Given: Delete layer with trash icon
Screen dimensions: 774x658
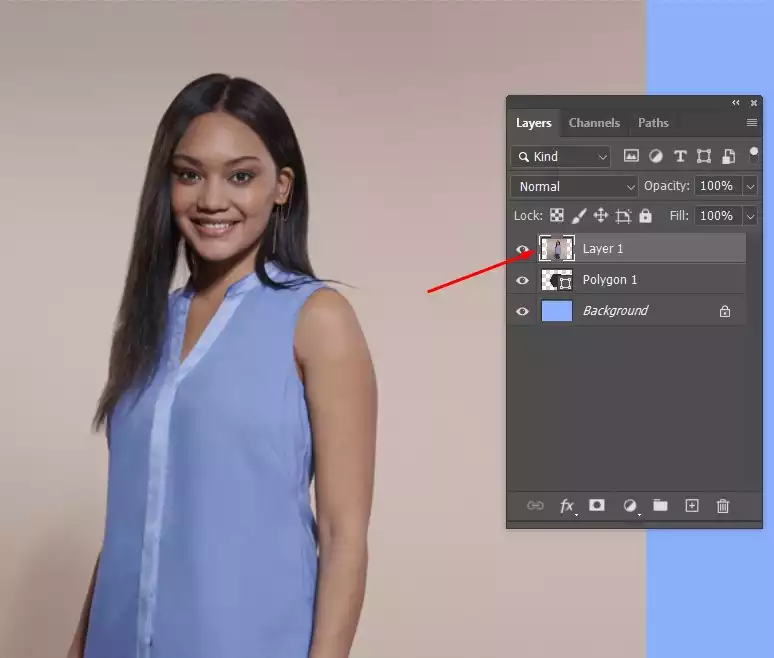Looking at the screenshot, I should tap(723, 506).
